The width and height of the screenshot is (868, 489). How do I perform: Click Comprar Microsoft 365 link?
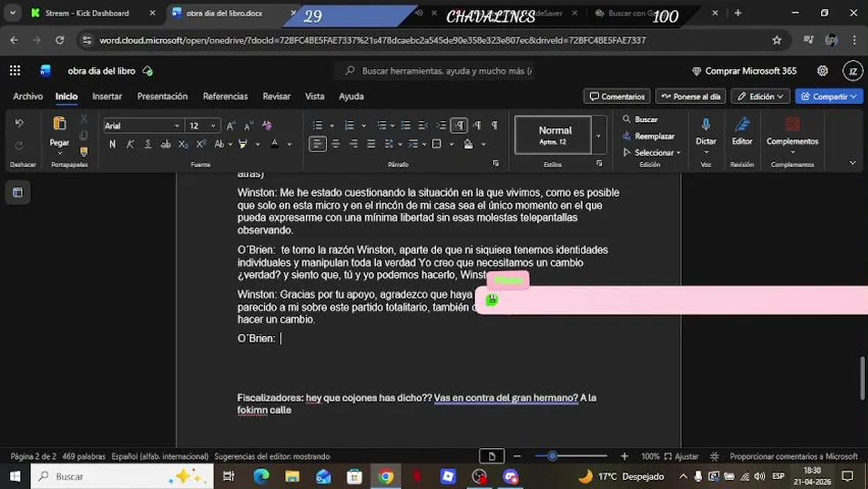coord(744,71)
